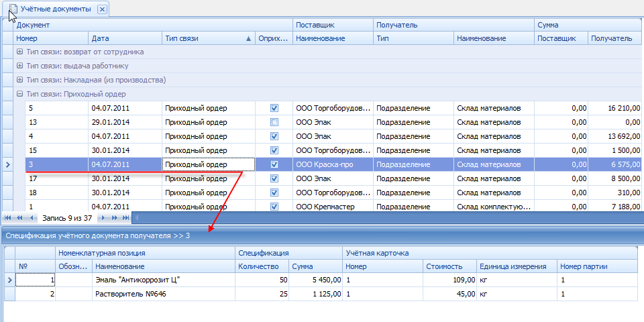Click the left arrow of horizontal scrollbar

(x=137, y=218)
